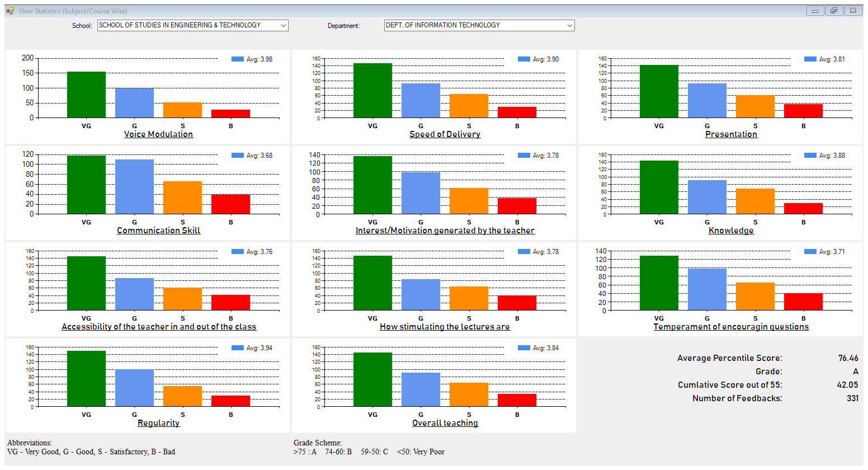Select the green VG bar in Presentation chart

tap(659, 92)
